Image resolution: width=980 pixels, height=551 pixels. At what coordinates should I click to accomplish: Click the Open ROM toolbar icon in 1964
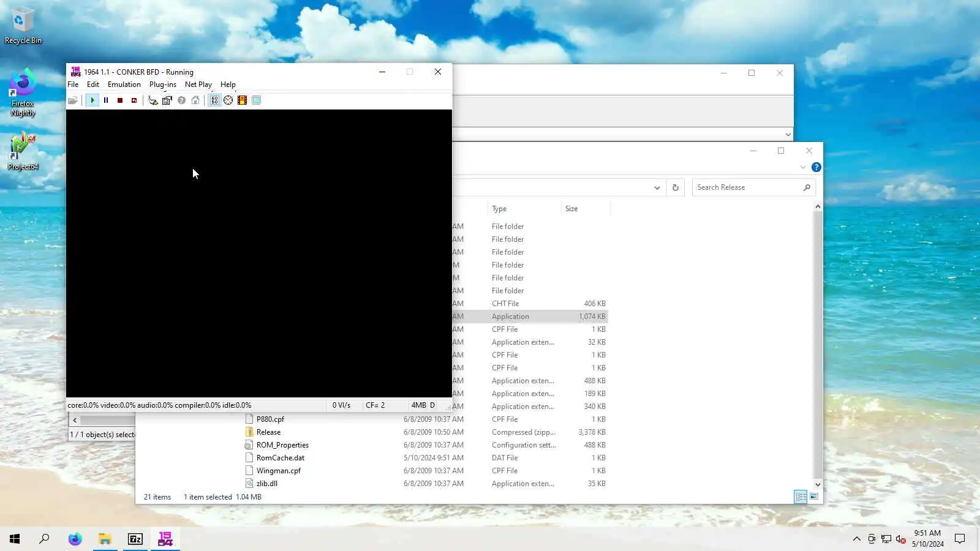pyautogui.click(x=73, y=100)
